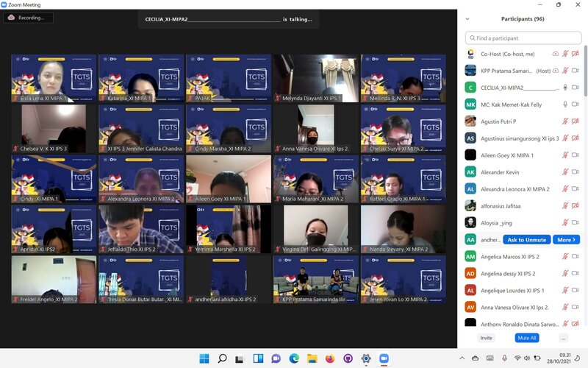Image resolution: width=588 pixels, height=368 pixels.
Task: Click the Find a participant search field
Action: coord(523,38)
